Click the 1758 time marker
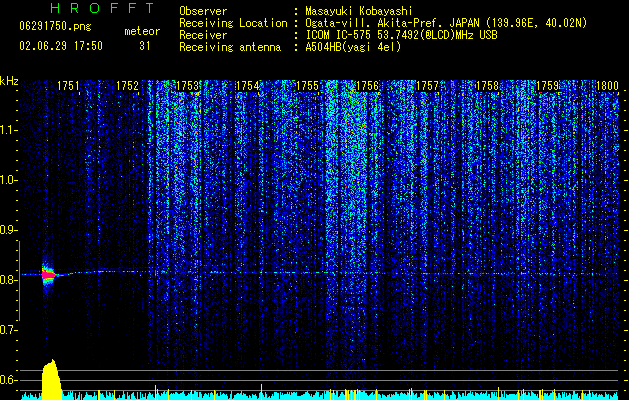Screen dimensions: 629x400 click(487, 86)
